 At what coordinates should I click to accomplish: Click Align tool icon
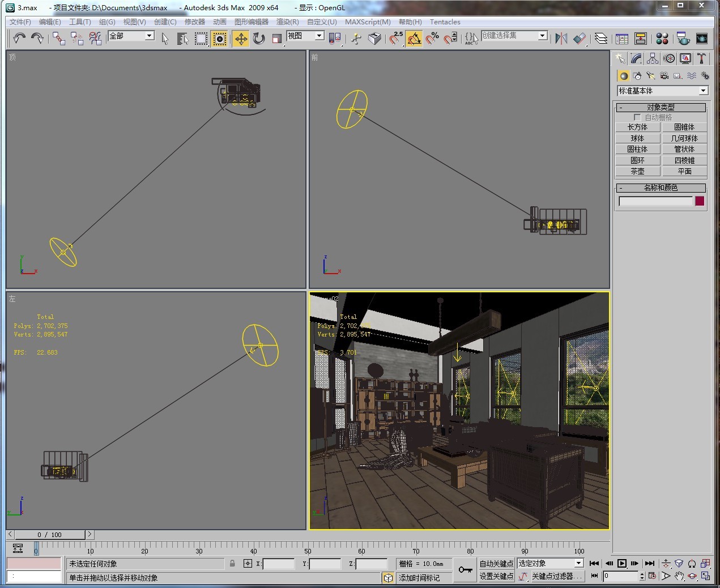580,38
